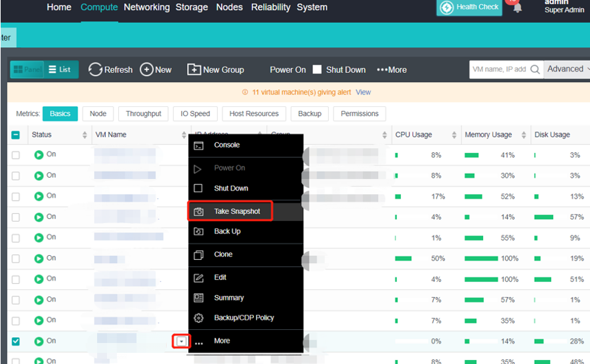Choose Clone in the context menu
590x364 pixels.
[x=223, y=254]
